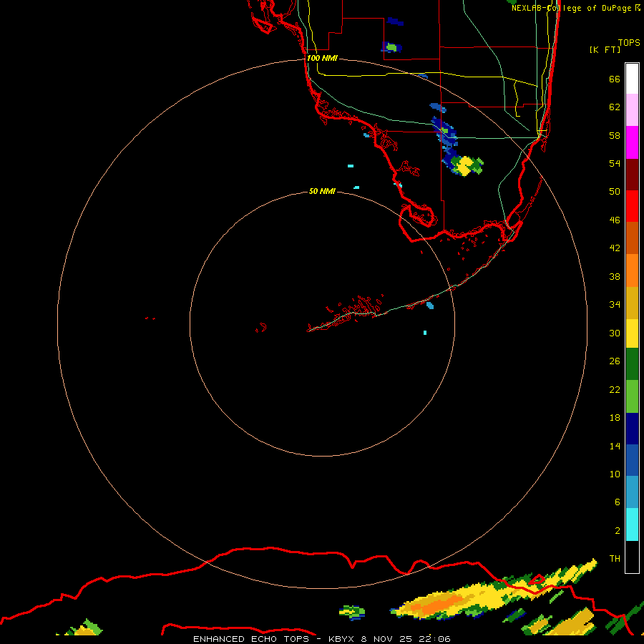Click the "34" legend value

(615, 304)
